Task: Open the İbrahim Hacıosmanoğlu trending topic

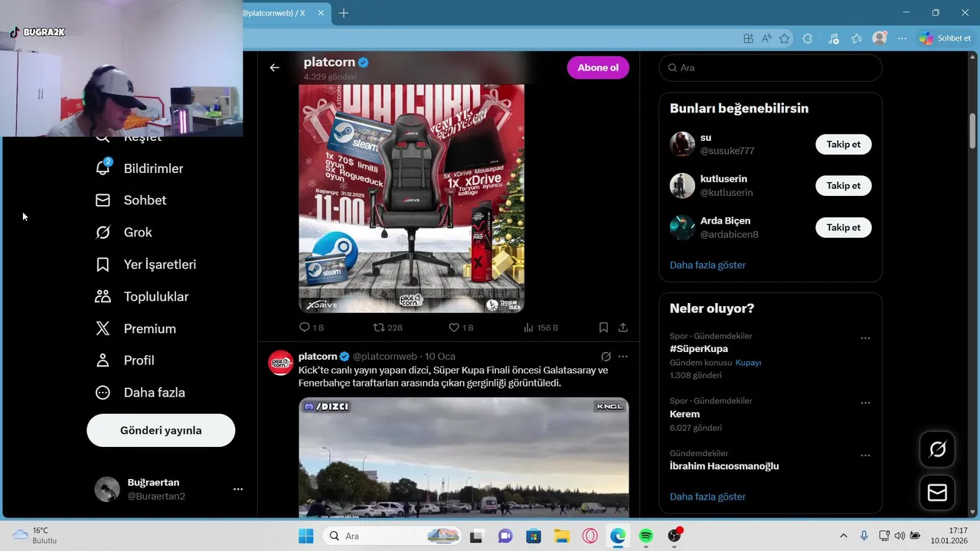Action: (x=724, y=466)
